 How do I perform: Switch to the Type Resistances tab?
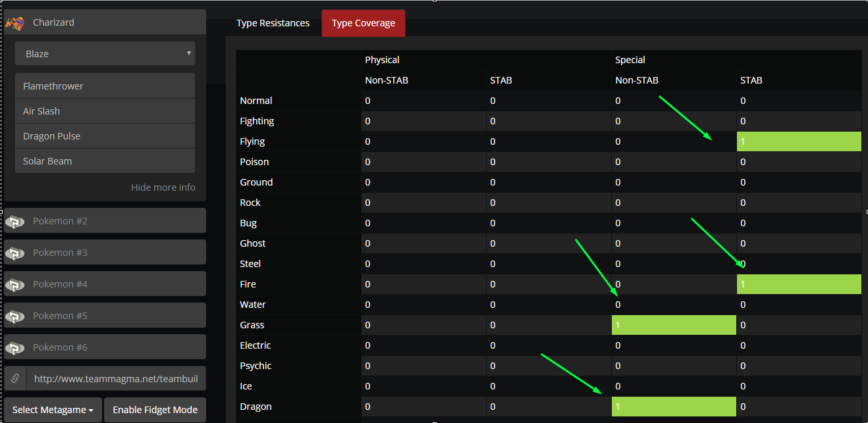273,23
